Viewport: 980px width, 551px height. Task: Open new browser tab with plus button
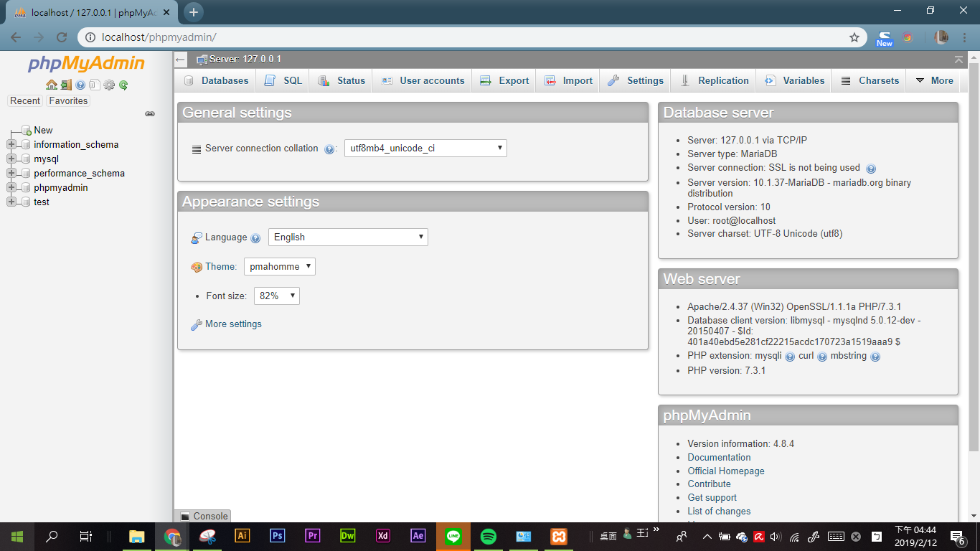point(194,11)
